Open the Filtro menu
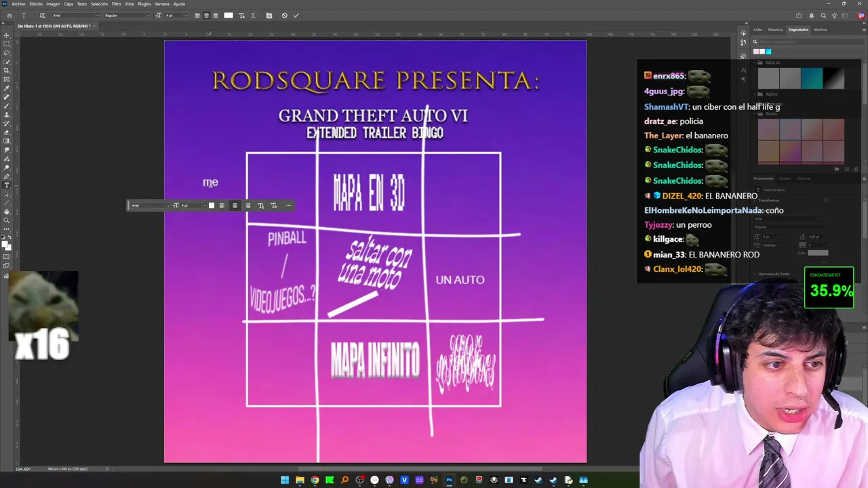Image resolution: width=868 pixels, height=488 pixels. point(117,3)
